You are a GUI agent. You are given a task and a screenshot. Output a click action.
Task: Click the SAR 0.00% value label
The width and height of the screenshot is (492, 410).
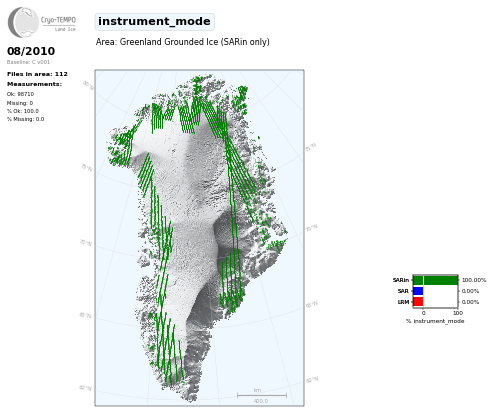pyautogui.click(x=470, y=291)
